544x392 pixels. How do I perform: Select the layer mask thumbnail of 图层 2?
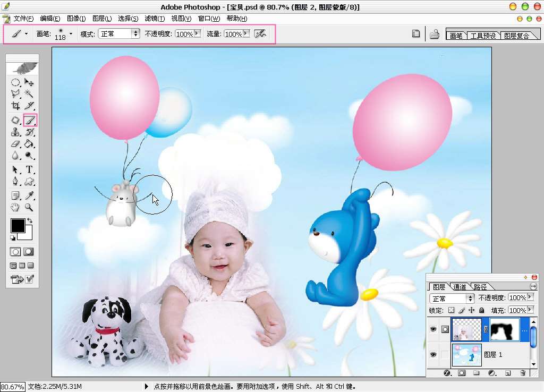pos(504,329)
